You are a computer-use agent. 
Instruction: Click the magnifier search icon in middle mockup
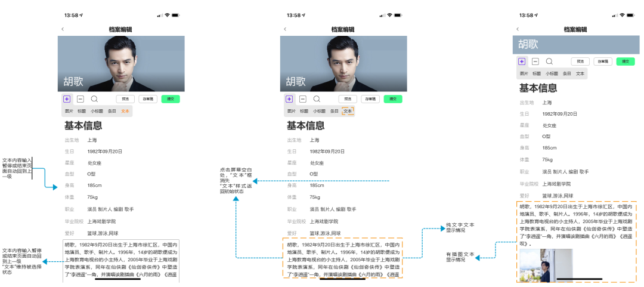(317, 99)
